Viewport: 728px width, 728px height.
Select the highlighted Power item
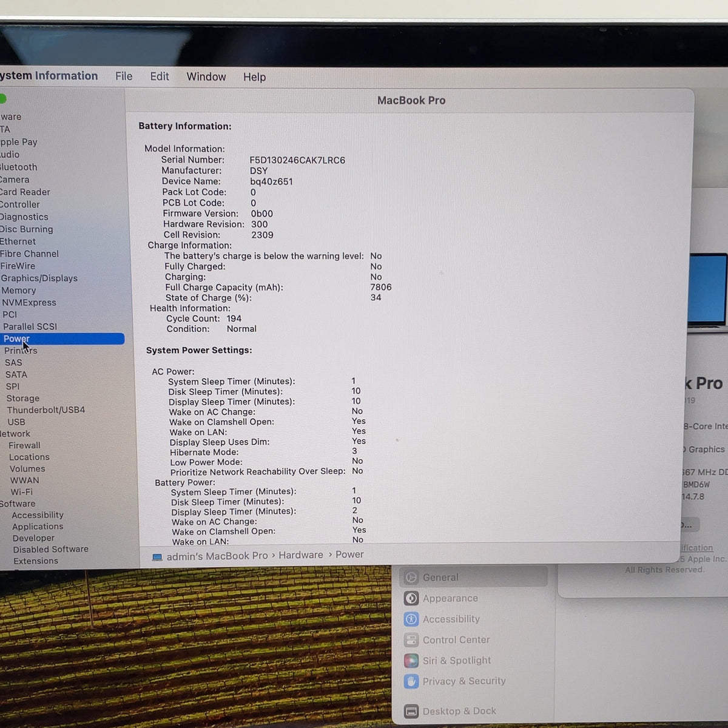coord(62,339)
